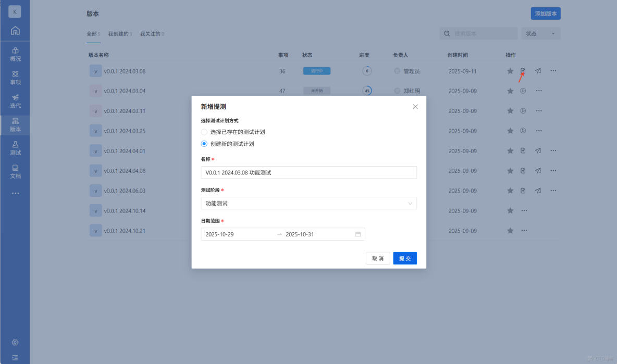Select the 选择已存在的测试计划 radio option
This screenshot has height=364, width=617.
click(204, 132)
